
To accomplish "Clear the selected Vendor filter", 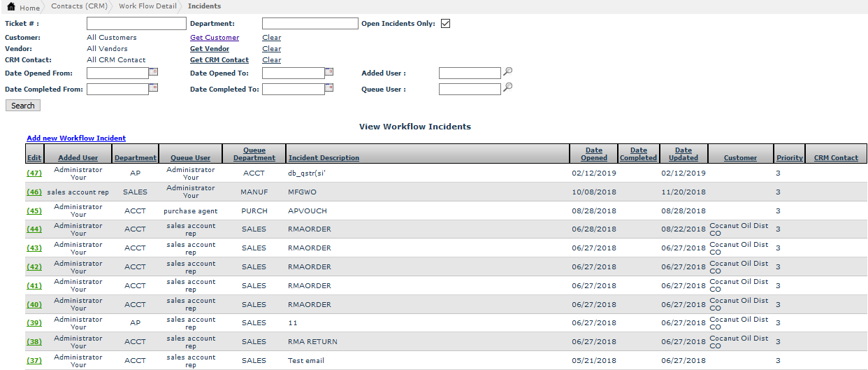I will [272, 49].
